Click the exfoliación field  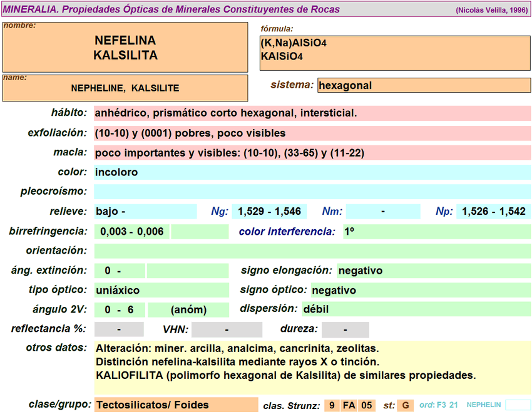click(312, 133)
